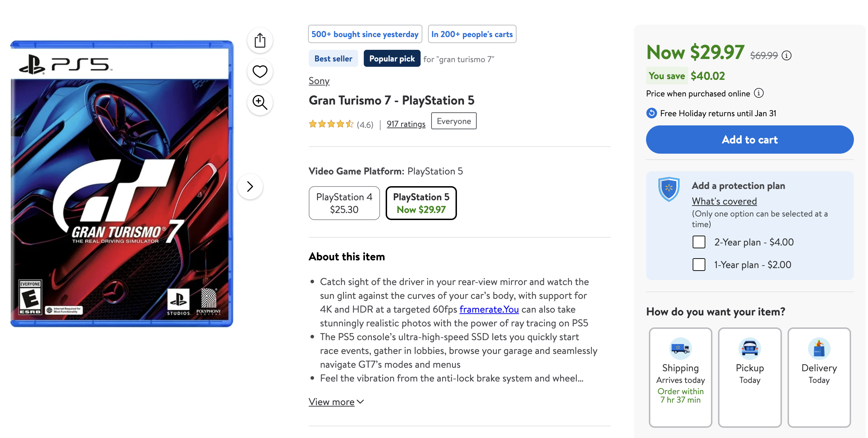Click the Free Holiday returns circular-arrow icon

[651, 113]
